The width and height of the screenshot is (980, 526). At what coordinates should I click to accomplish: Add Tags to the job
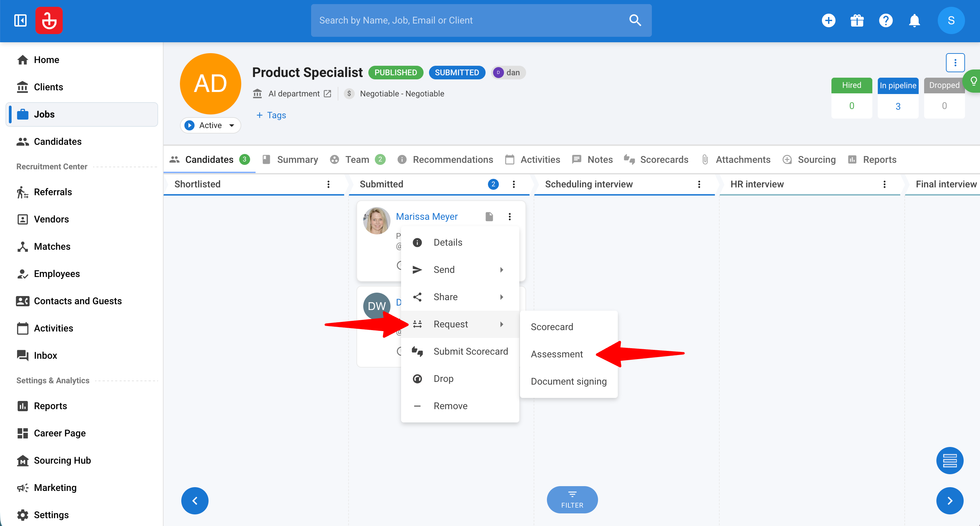(271, 115)
